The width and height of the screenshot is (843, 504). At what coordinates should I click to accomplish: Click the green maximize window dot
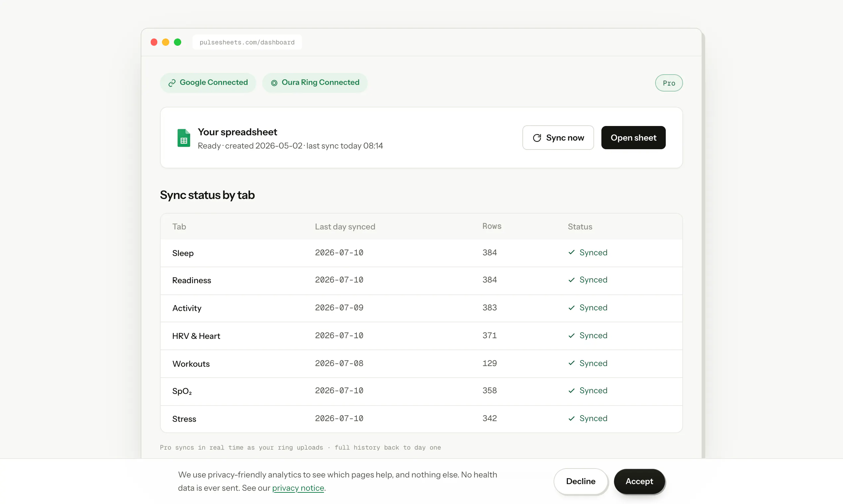[x=178, y=42]
